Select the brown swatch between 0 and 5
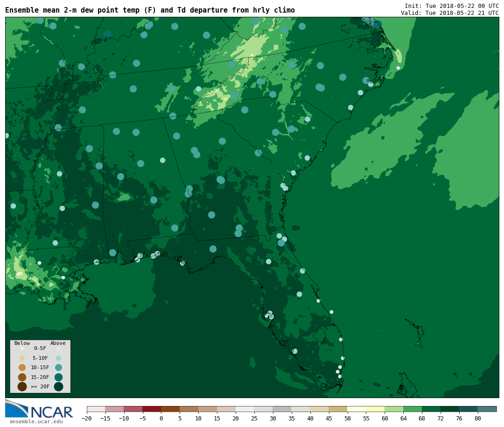The width and height of the screenshot is (504, 427). (x=171, y=409)
